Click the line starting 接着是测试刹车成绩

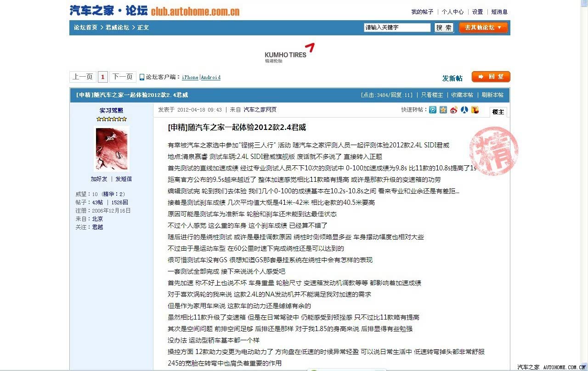point(271,202)
